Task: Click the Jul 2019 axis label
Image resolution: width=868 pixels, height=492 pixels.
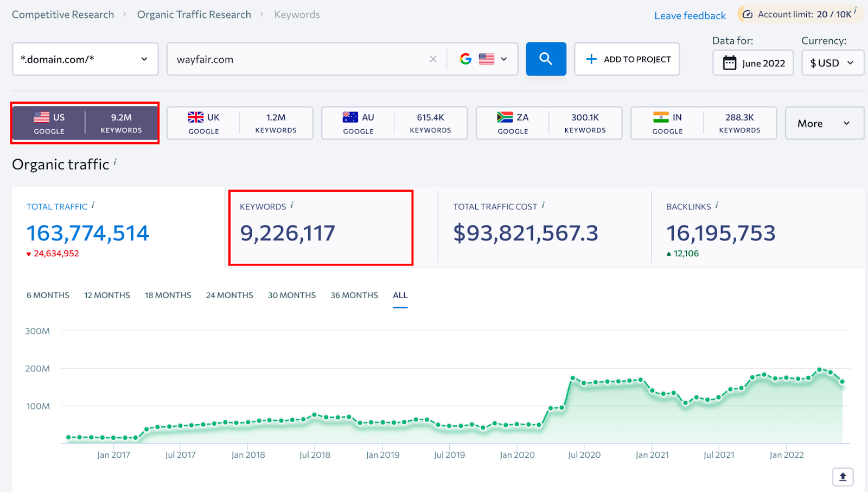Action: coord(449,455)
